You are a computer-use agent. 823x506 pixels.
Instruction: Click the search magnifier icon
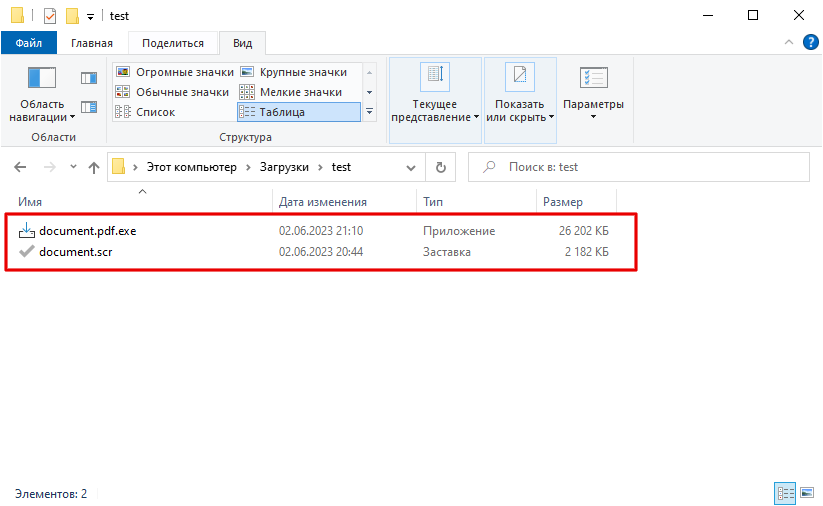click(489, 167)
